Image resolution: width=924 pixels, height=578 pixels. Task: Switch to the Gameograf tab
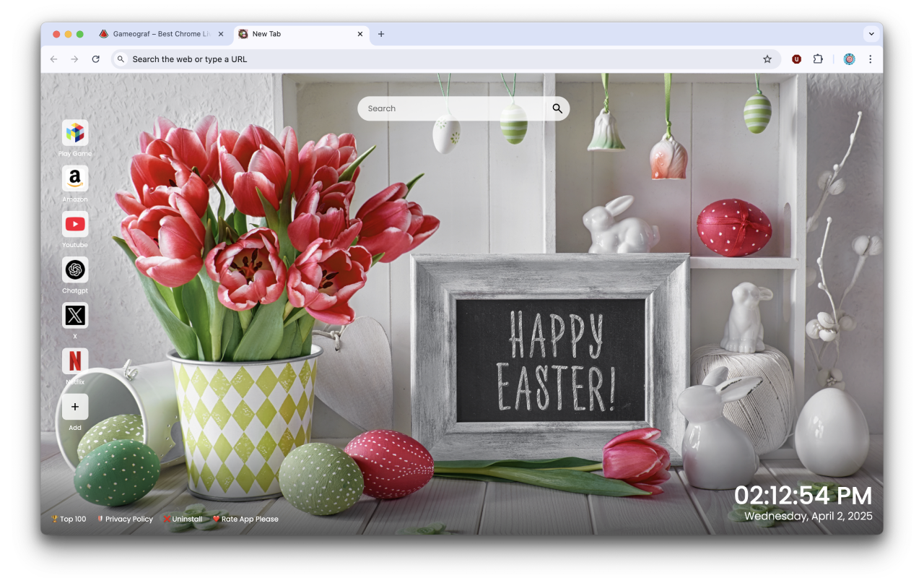coord(157,33)
